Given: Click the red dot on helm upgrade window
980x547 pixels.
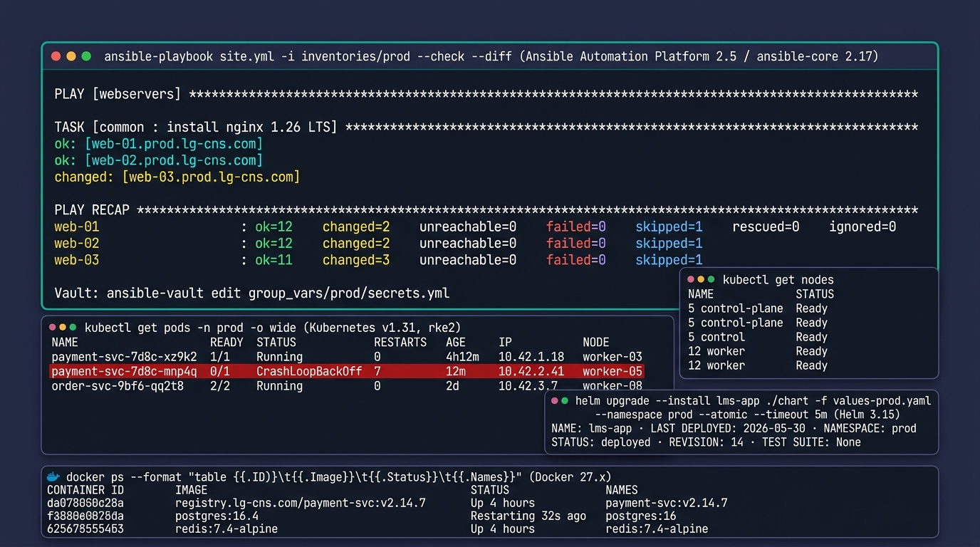Looking at the screenshot, I should coord(555,401).
